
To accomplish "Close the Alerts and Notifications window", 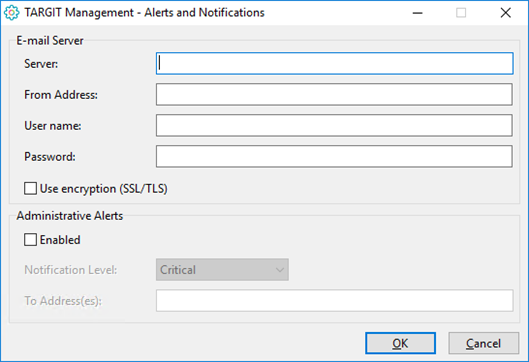I will [505, 13].
